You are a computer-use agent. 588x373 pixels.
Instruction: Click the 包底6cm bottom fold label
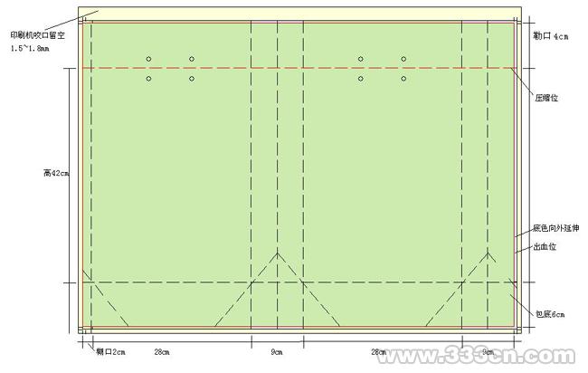(x=549, y=314)
